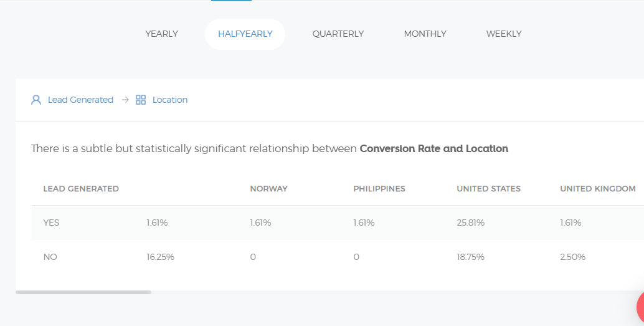This screenshot has width=644, height=326.
Task: Click the Lead Generated column header
Action: tap(81, 189)
